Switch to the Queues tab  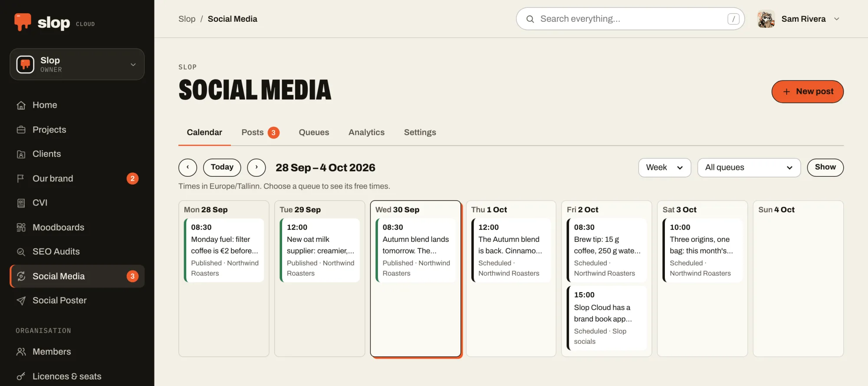point(314,132)
